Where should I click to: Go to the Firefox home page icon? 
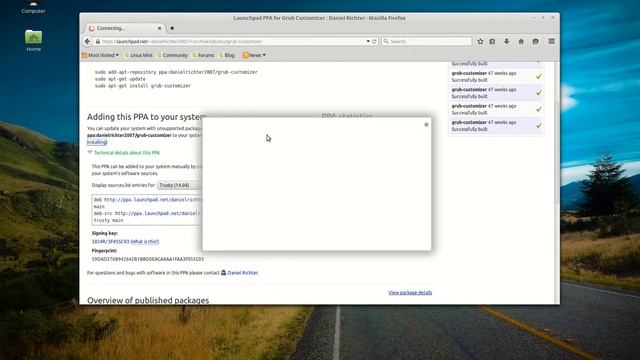click(521, 41)
